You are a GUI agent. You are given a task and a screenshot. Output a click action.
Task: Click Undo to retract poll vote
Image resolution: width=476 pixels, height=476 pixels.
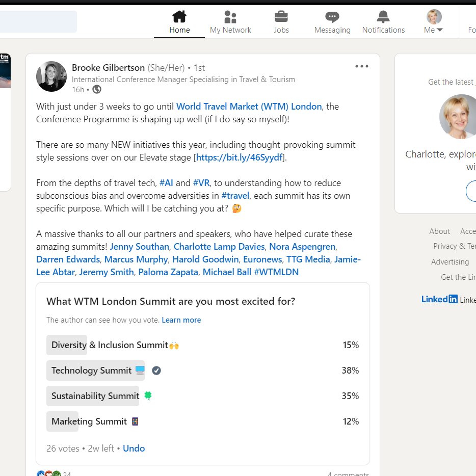pos(134,448)
